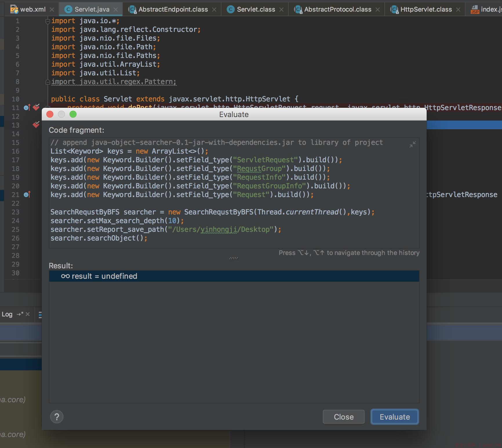Click the SearchRequstByBFS searcher declaration line
This screenshot has width=502, height=448.
click(212, 212)
